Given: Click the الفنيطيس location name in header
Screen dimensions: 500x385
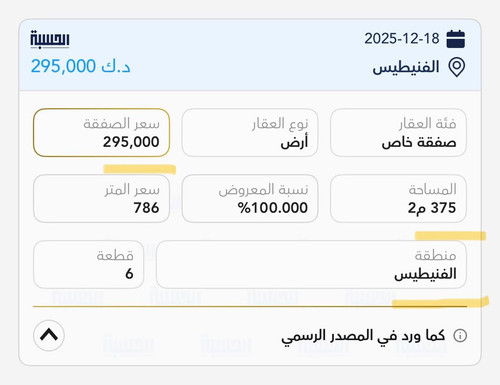Looking at the screenshot, I should [406, 68].
